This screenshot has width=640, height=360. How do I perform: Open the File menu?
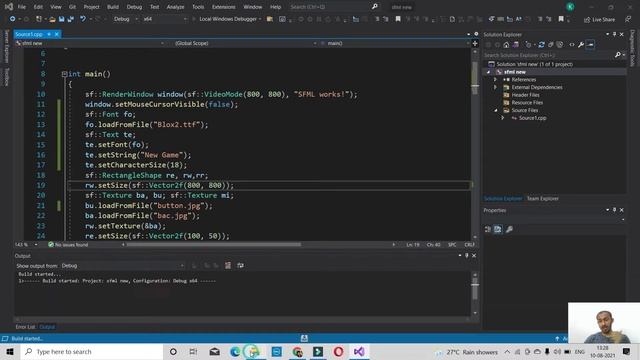coord(22,7)
